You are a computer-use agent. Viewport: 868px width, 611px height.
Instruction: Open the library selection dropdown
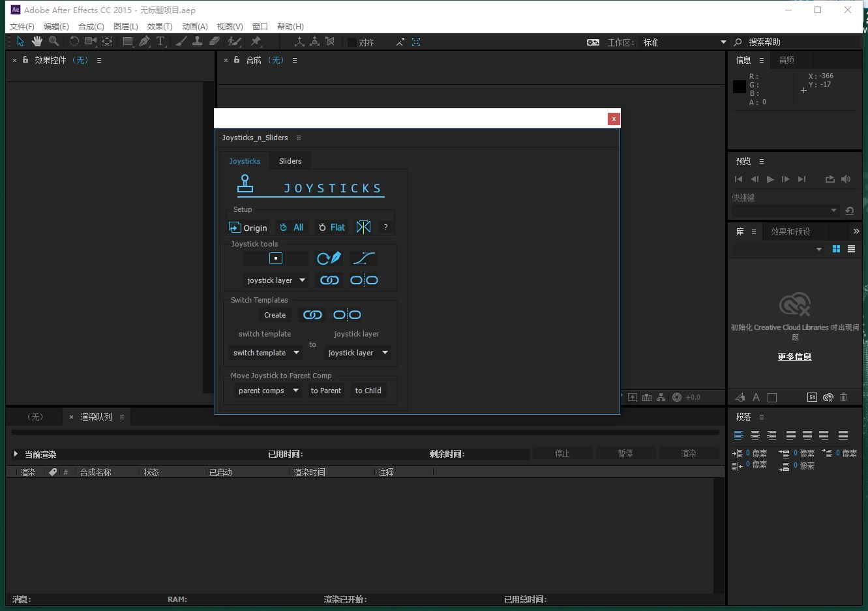(x=779, y=249)
